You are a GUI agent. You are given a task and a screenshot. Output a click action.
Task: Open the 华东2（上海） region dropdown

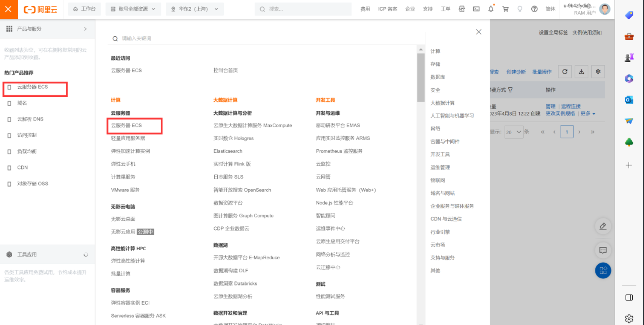coord(195,9)
